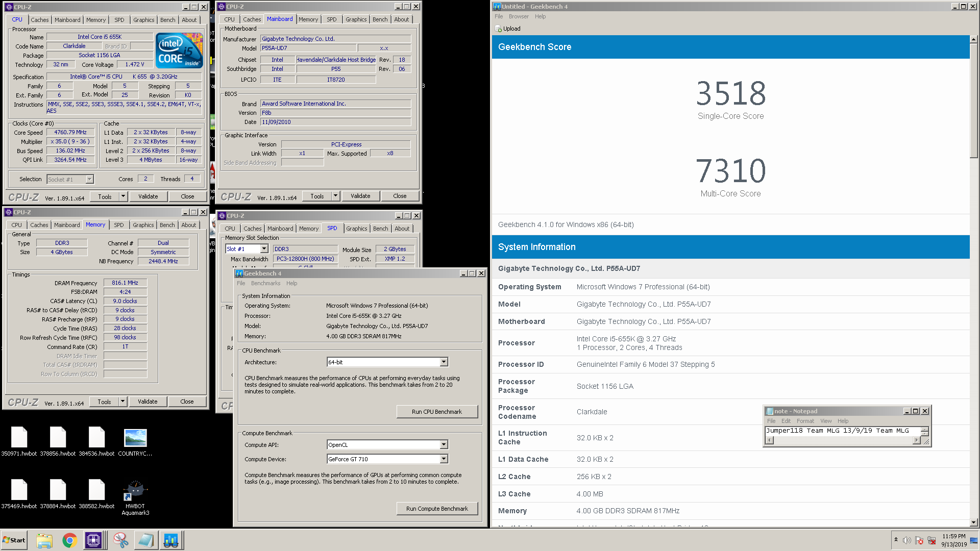Open the Start menu button
This screenshot has height=551, width=980.
(x=14, y=540)
